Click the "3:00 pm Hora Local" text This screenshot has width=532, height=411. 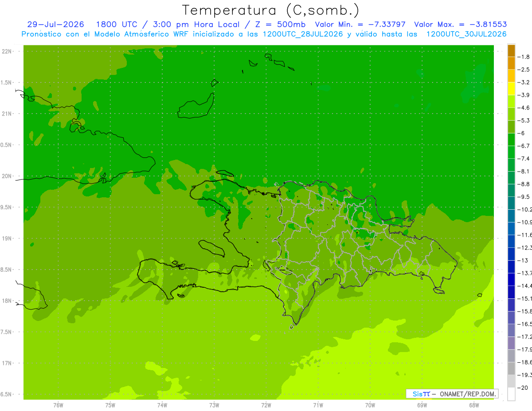[x=196, y=24]
